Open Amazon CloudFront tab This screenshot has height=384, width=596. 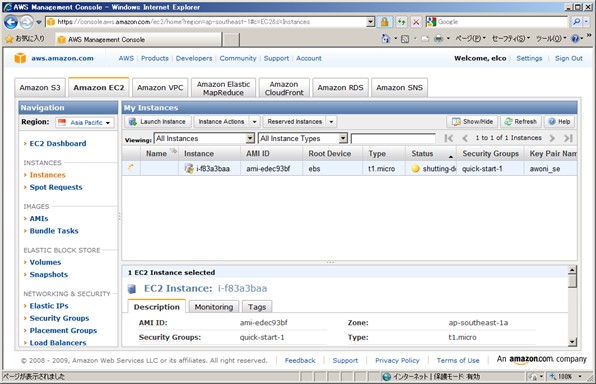(284, 88)
